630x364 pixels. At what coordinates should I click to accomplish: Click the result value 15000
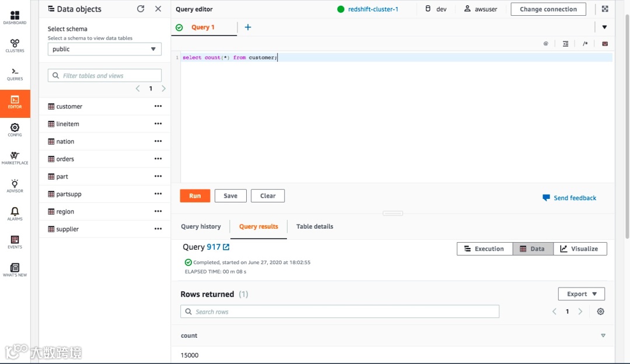190,355
